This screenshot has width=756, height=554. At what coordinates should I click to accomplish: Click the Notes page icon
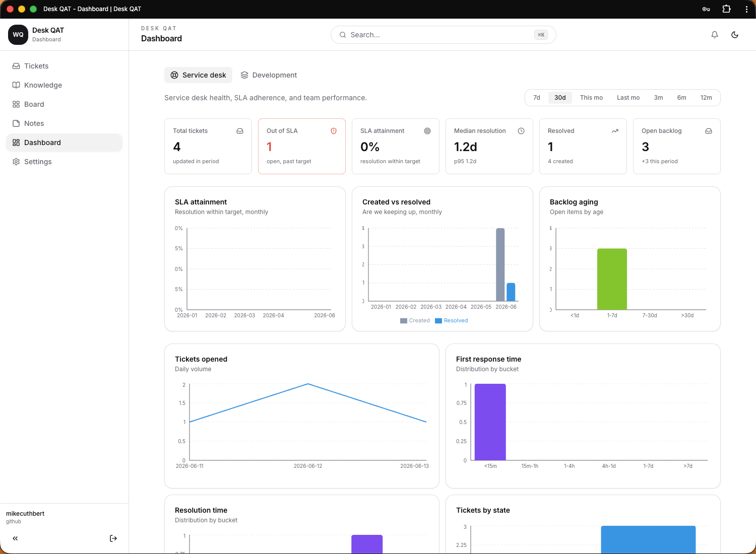click(x=16, y=123)
